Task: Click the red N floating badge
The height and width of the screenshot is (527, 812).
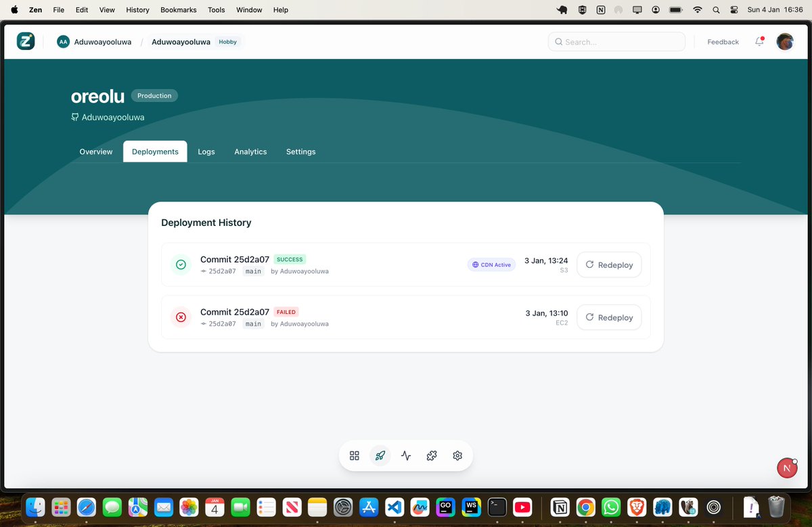Action: pyautogui.click(x=786, y=467)
